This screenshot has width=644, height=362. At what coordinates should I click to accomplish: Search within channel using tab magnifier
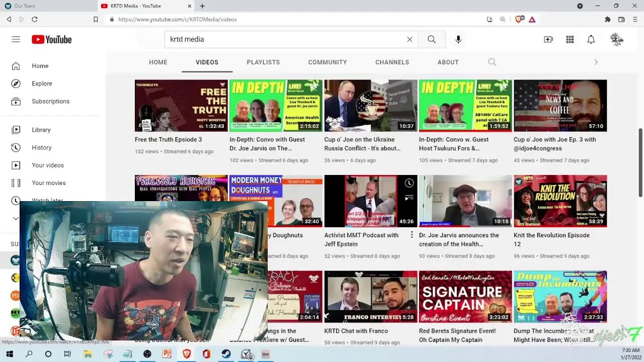pos(492,62)
